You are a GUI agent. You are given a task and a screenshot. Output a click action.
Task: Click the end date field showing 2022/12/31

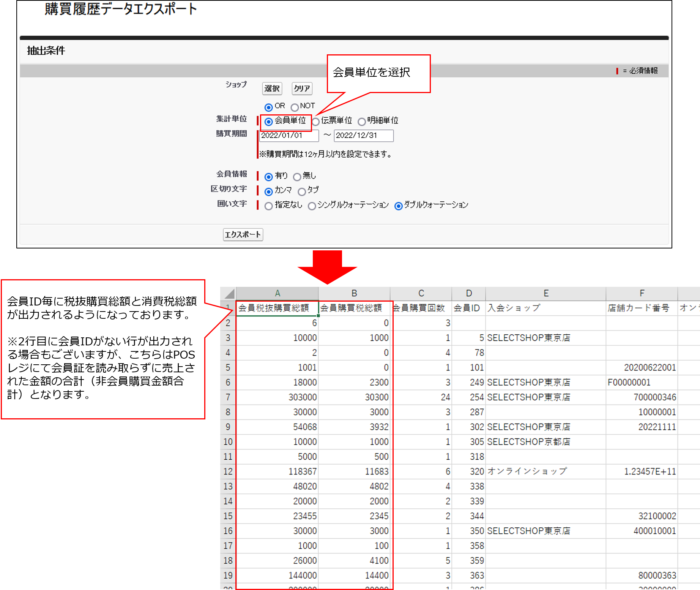click(364, 136)
